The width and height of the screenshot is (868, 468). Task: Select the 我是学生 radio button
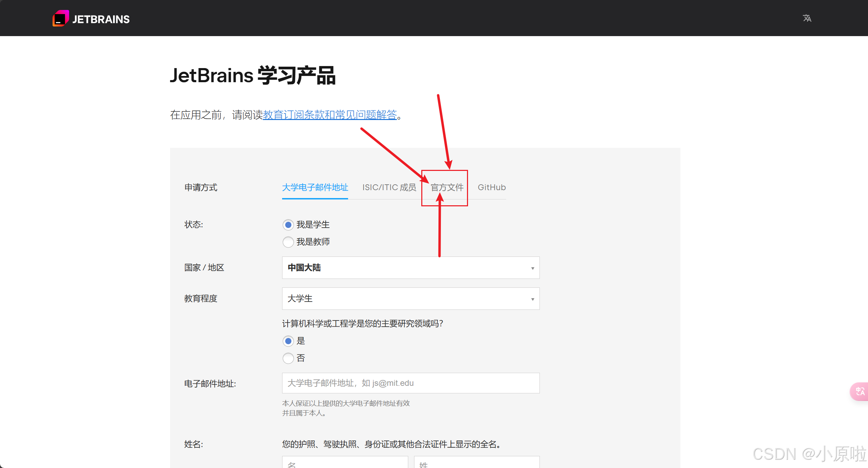[x=288, y=225]
